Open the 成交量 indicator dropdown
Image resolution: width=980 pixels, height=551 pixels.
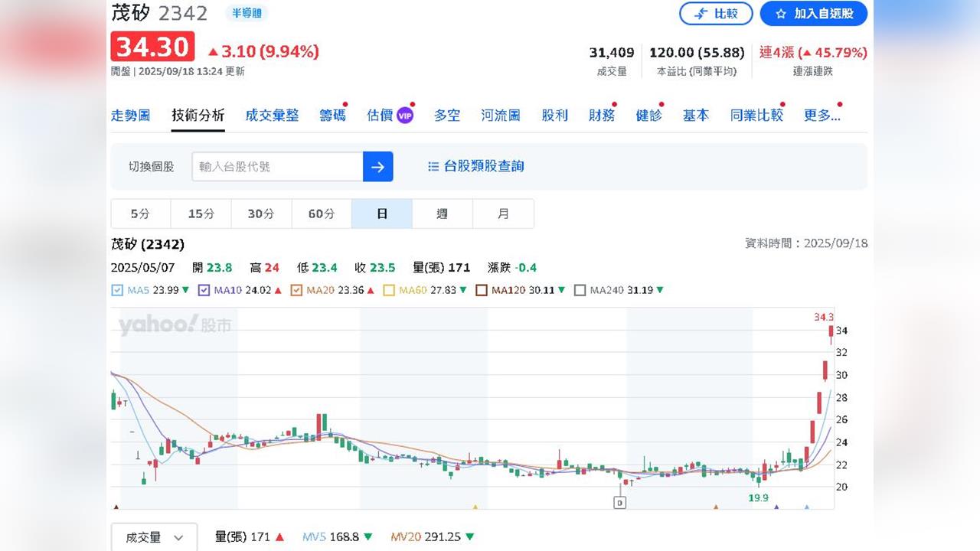pyautogui.click(x=154, y=537)
